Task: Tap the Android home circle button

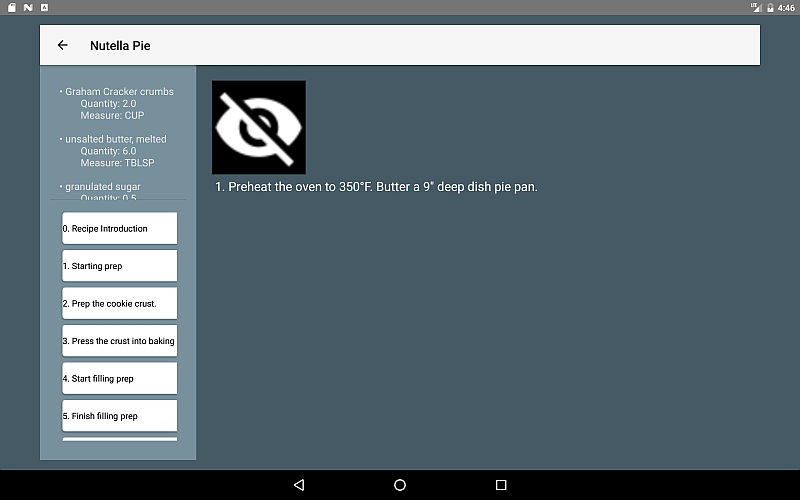Action: click(400, 485)
